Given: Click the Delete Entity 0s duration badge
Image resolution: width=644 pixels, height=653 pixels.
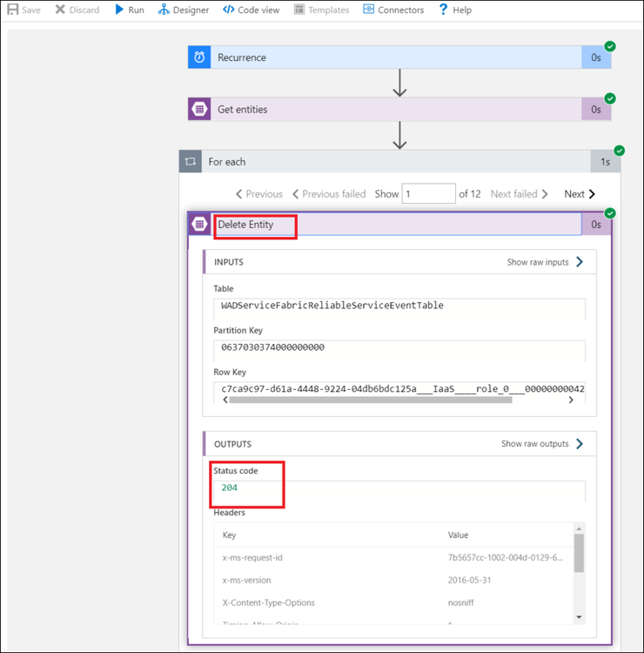Looking at the screenshot, I should (596, 224).
